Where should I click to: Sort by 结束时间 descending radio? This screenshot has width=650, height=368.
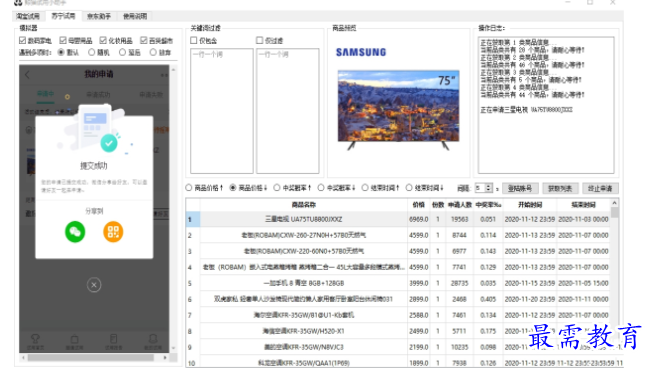pyautogui.click(x=409, y=188)
